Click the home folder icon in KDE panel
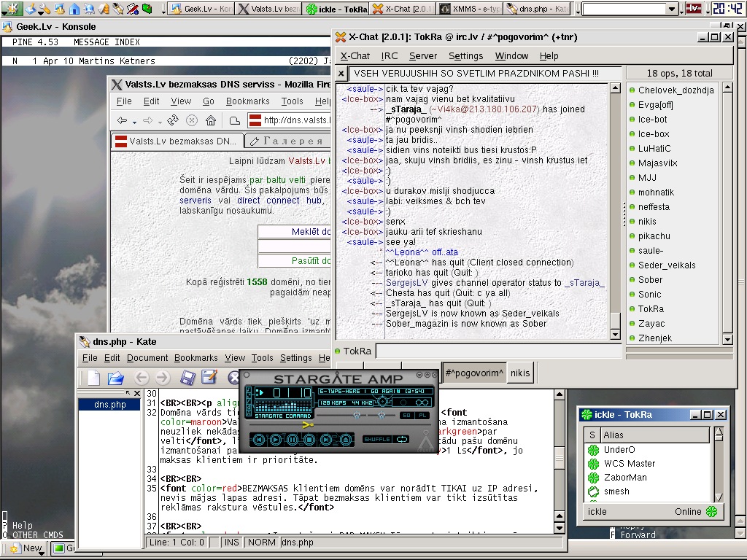 click(74, 9)
